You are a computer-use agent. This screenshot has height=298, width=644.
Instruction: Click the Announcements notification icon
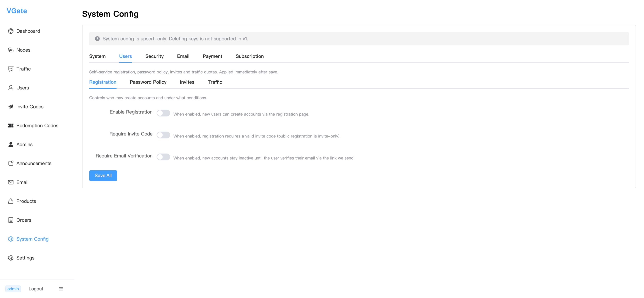tap(11, 163)
